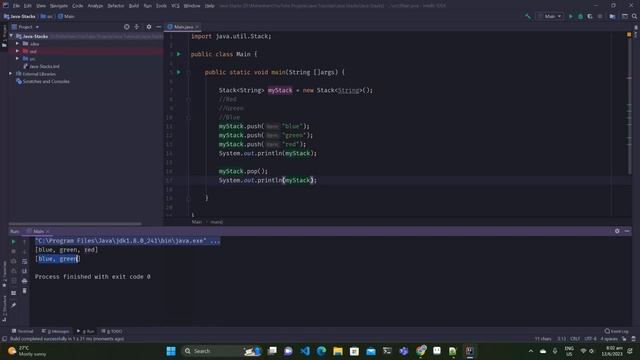The height and width of the screenshot is (360, 640).
Task: Click the vertical Project tool window stripe button
Action: coord(4,36)
